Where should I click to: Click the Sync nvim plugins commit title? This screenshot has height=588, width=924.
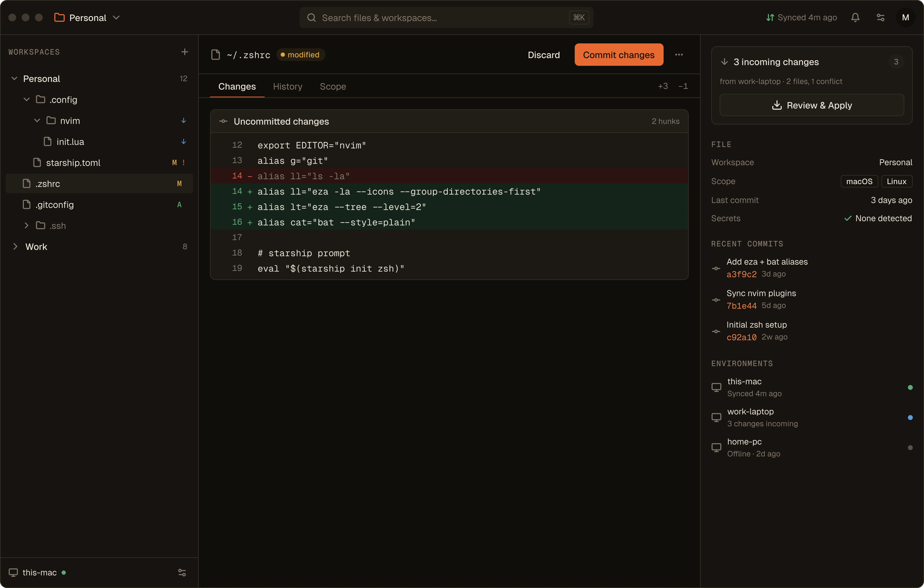pyautogui.click(x=761, y=293)
